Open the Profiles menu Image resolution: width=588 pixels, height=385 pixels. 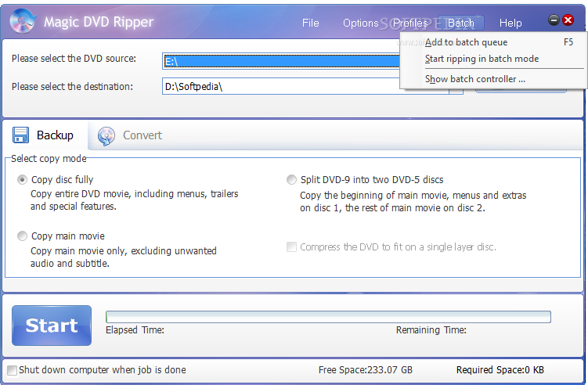[410, 23]
